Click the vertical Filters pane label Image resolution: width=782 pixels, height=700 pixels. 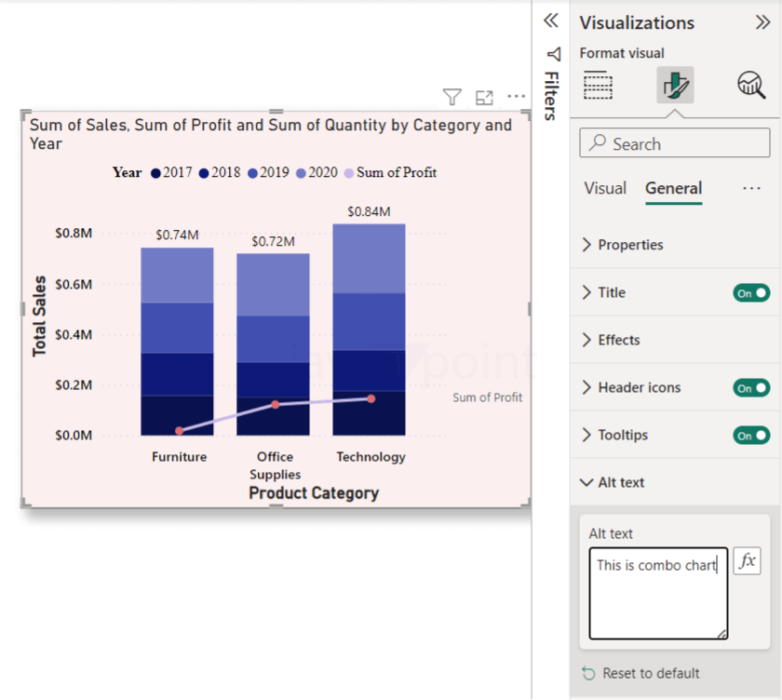tap(551, 96)
